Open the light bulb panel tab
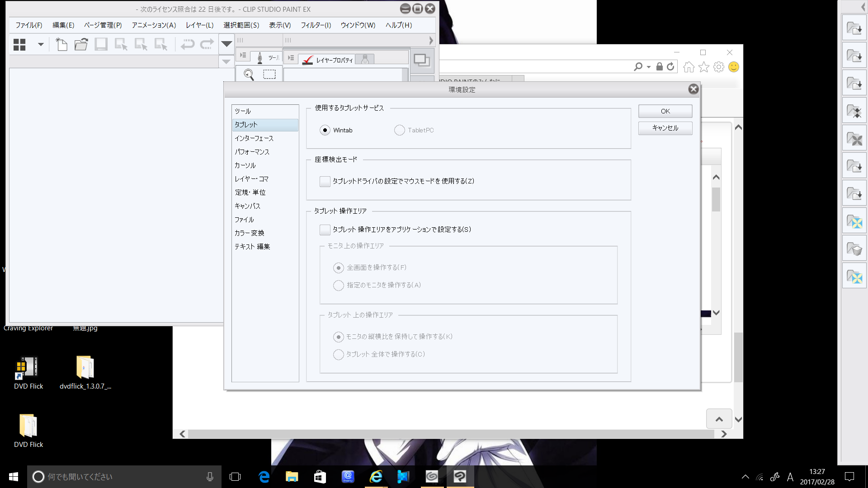The image size is (868, 488). click(365, 59)
